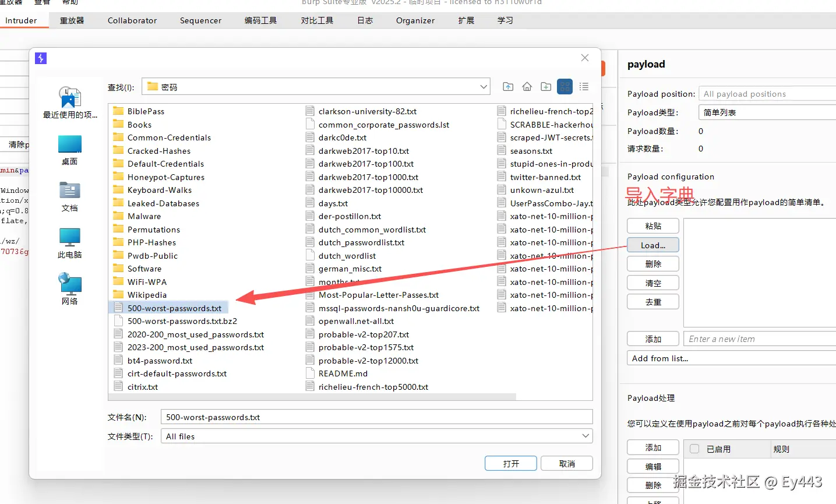Click 取消 to cancel file dialog

tap(567, 463)
